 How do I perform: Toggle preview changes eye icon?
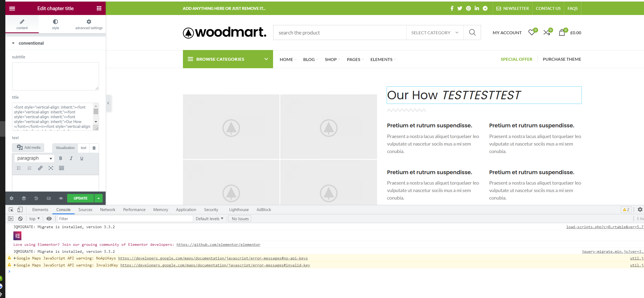[x=61, y=198]
